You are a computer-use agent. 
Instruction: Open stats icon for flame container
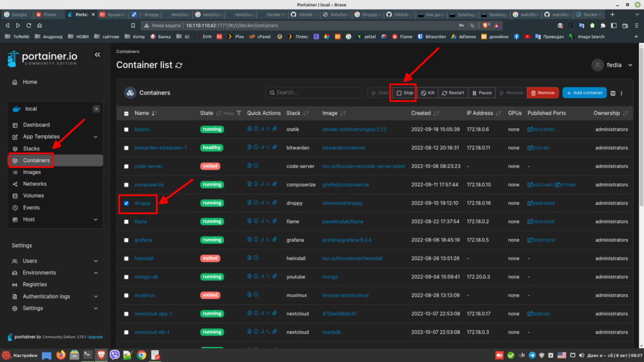tap(262, 221)
